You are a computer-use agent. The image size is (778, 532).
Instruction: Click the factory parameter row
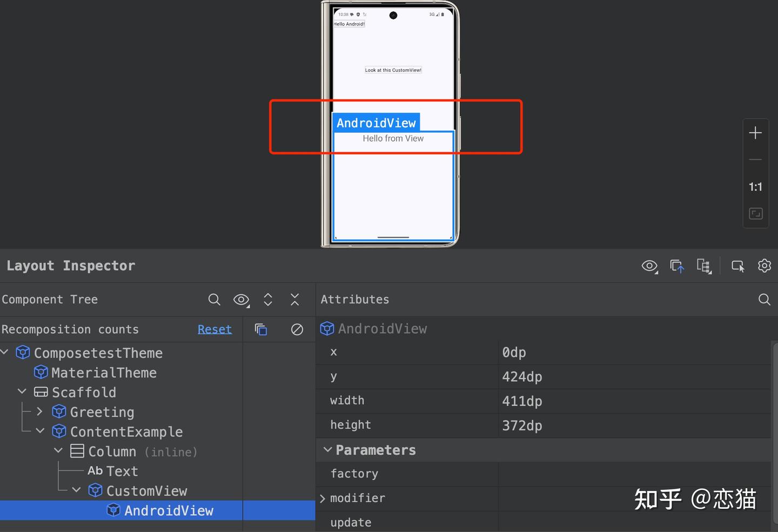click(544, 474)
